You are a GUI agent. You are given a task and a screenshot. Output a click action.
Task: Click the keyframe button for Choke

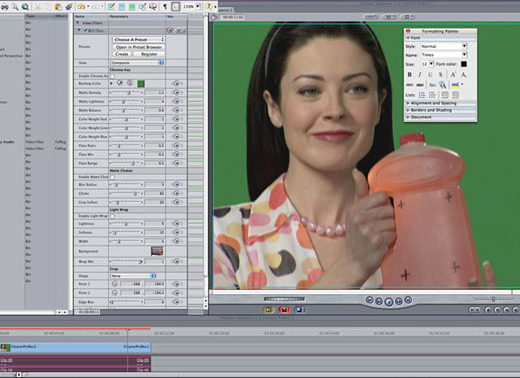tap(177, 193)
